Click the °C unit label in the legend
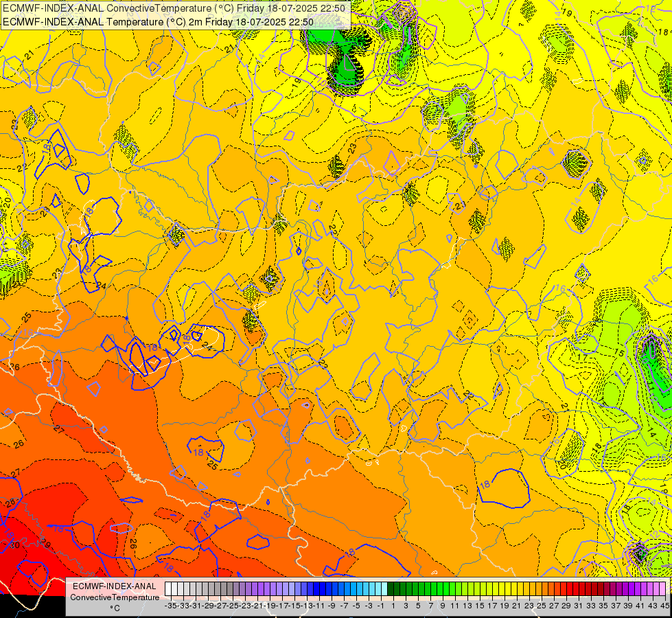 tap(115, 608)
